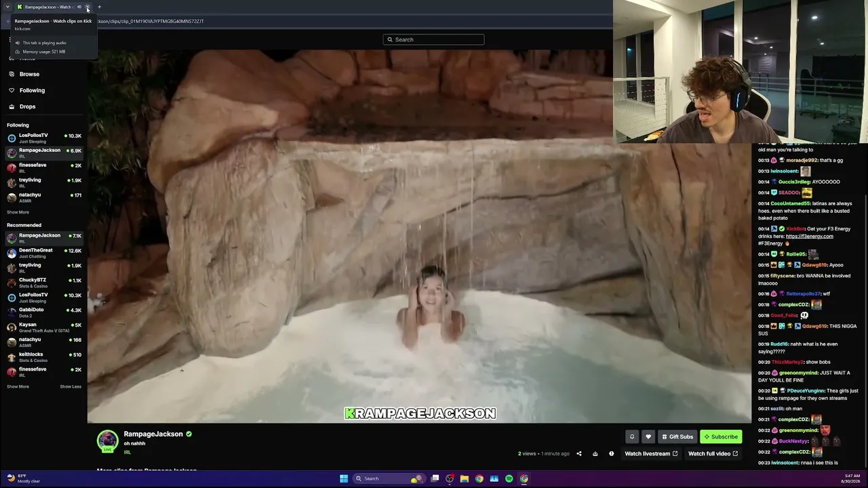Image resolution: width=868 pixels, height=488 pixels.
Task: Click Watch livestream link
Action: [651, 453]
